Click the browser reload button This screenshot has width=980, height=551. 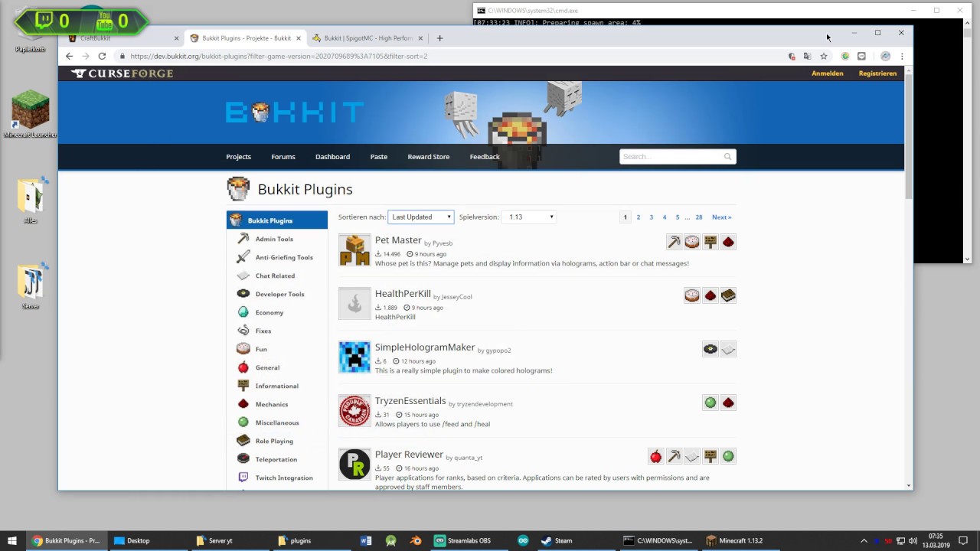(x=102, y=56)
